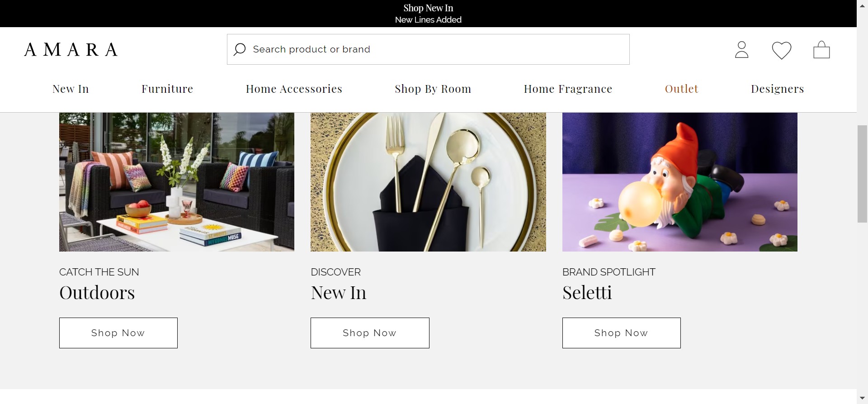
Task: Open wishlist via heart icon
Action: coord(781,50)
